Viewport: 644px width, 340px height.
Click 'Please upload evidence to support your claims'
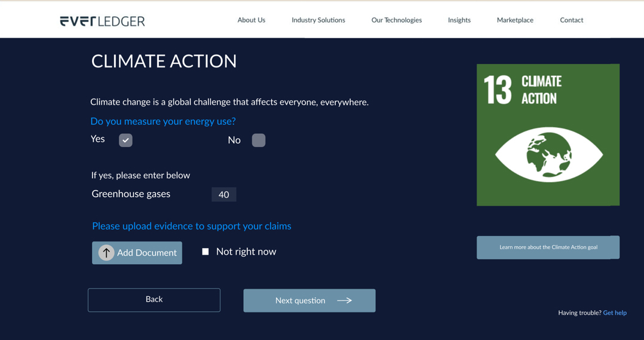pos(192,226)
